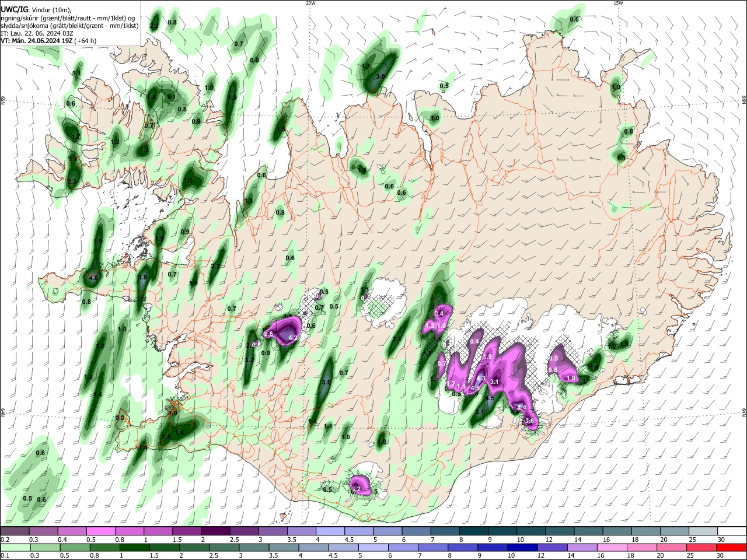
Task: Click the pink swatch between 0.5 and 0.8, upper legend
Action: click(101, 531)
